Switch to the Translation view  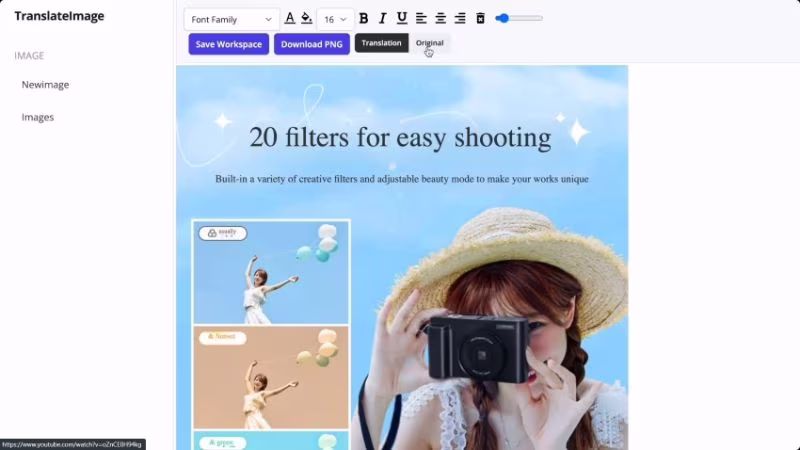tap(382, 43)
